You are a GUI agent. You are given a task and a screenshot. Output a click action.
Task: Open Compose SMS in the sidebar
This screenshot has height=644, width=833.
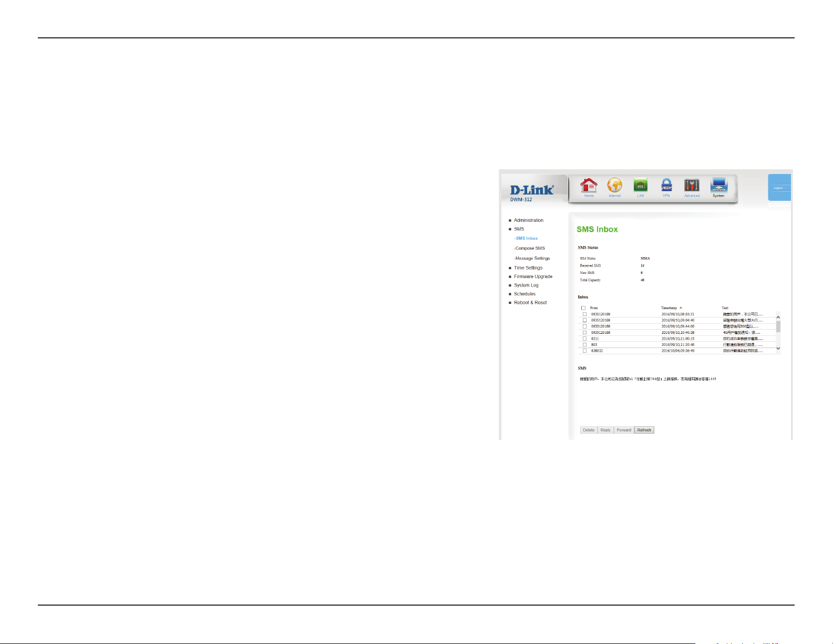coord(530,248)
